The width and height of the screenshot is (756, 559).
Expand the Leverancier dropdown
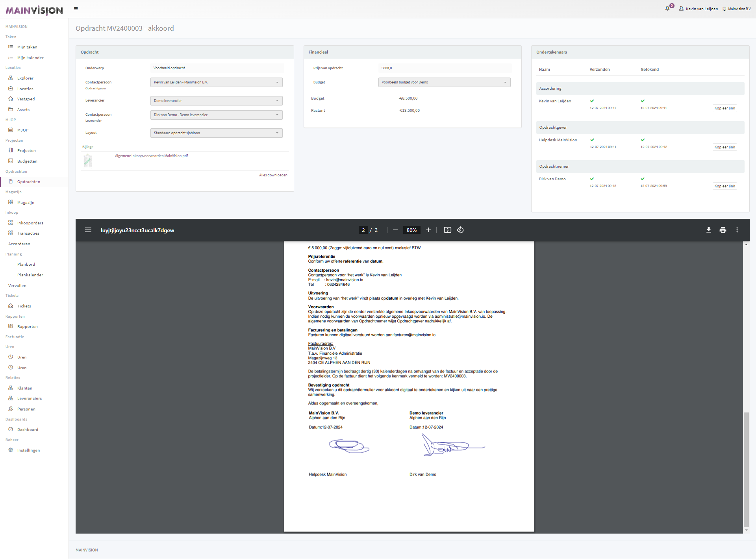click(x=216, y=101)
